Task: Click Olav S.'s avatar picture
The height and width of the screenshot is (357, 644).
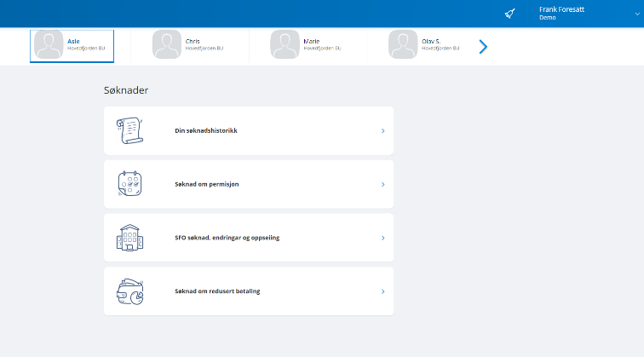Action: (404, 45)
